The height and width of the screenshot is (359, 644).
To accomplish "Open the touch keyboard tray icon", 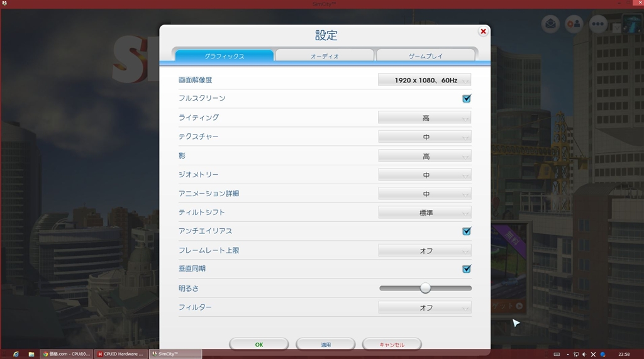I will coord(557,354).
